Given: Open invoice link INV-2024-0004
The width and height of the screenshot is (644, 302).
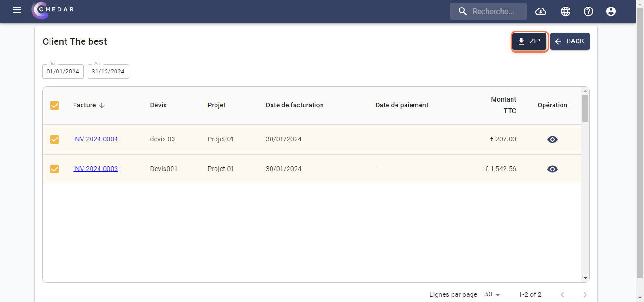Looking at the screenshot, I should point(95,139).
